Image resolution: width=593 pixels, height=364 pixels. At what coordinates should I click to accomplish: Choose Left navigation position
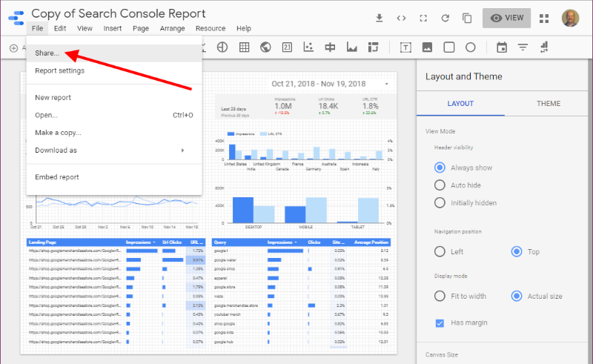click(440, 251)
